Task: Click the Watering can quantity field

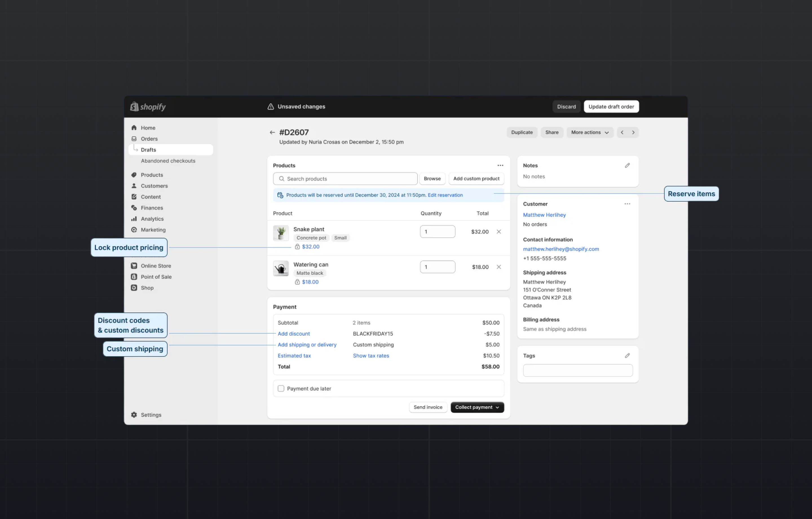Action: [x=437, y=267]
